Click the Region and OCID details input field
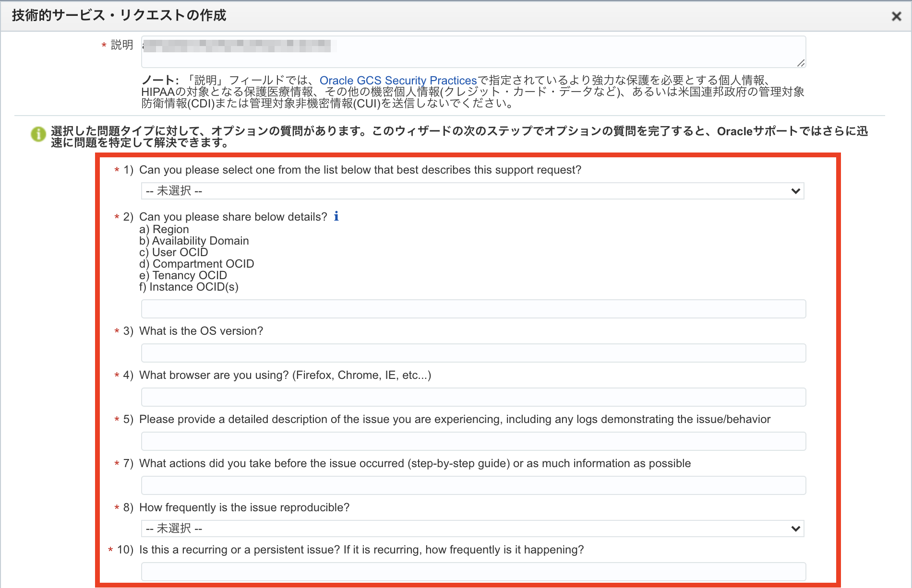Viewport: 912px width, 588px height. [473, 309]
